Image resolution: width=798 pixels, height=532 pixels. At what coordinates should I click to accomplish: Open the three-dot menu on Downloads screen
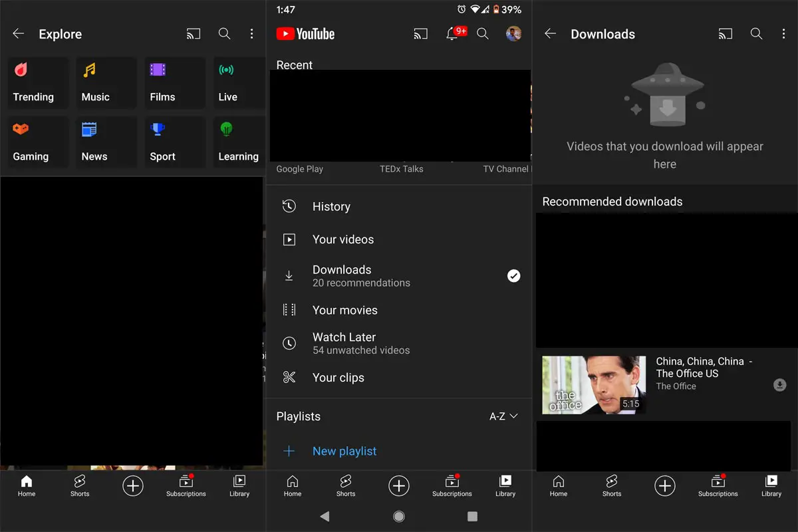(x=783, y=34)
